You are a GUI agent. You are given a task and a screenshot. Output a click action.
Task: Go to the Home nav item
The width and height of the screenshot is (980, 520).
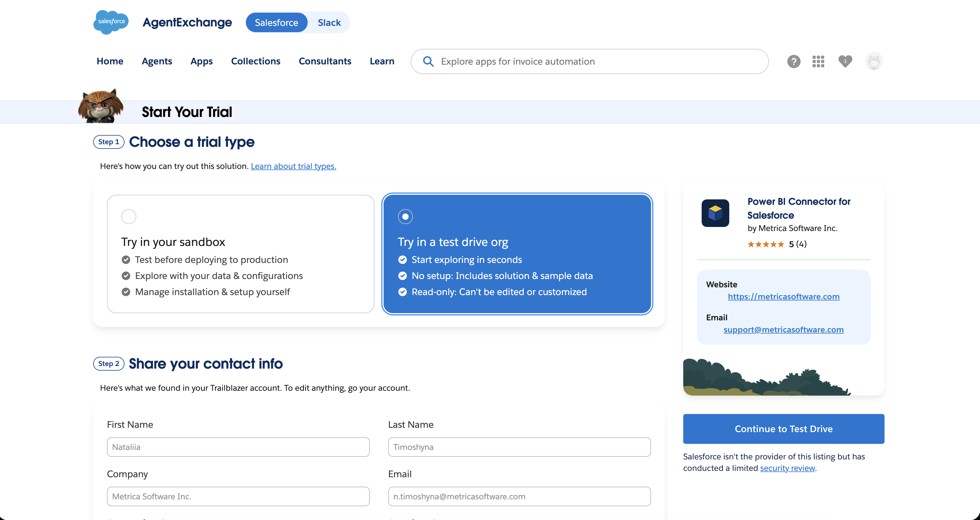pyautogui.click(x=110, y=61)
